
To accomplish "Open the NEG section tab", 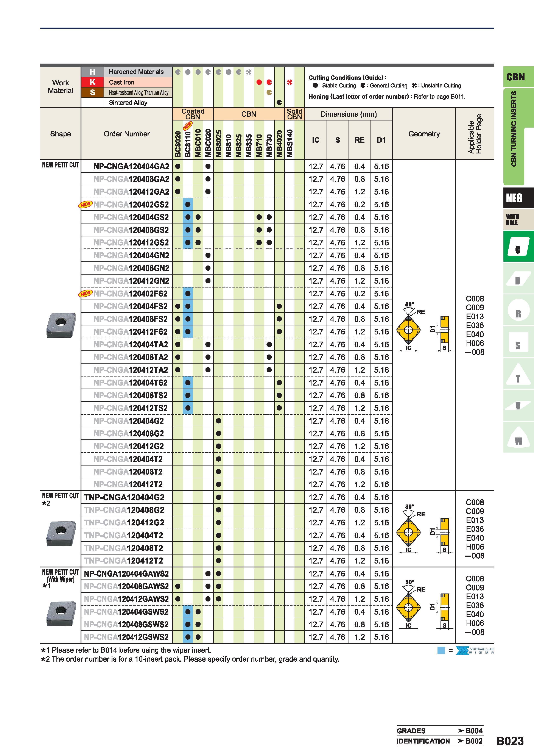I will (x=518, y=198).
